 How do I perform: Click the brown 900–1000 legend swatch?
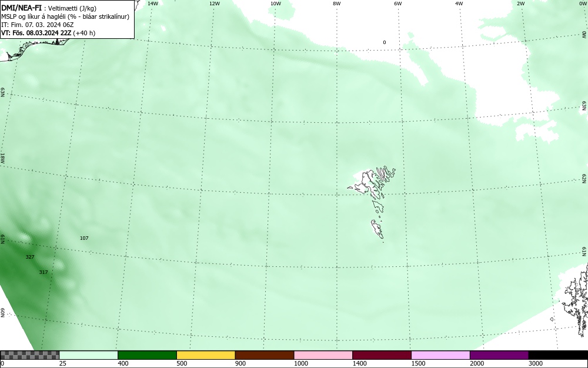265,355
